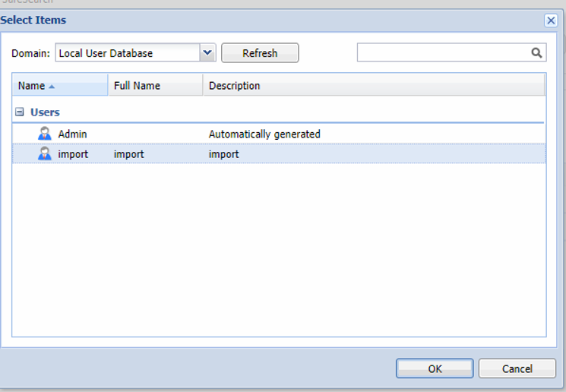The height and width of the screenshot is (392, 566).
Task: Open the Domain dropdown arrow
Action: coord(208,53)
